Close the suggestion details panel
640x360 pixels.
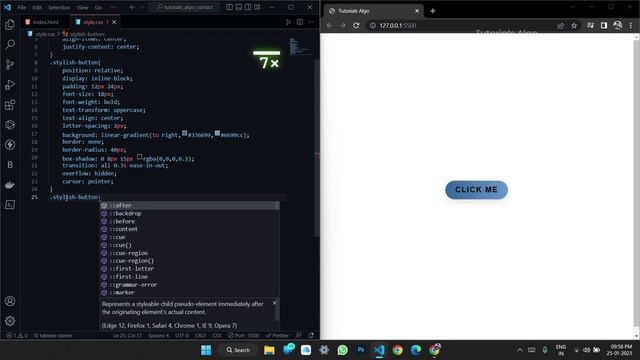(x=274, y=303)
